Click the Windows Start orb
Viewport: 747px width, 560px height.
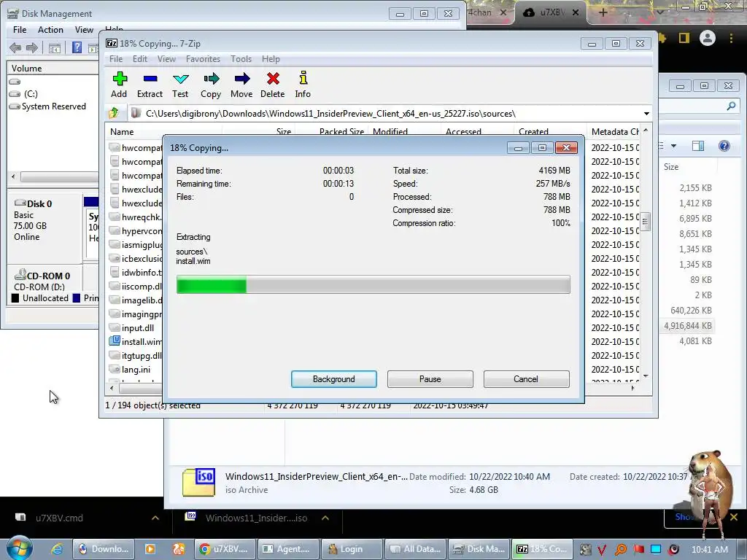click(19, 548)
